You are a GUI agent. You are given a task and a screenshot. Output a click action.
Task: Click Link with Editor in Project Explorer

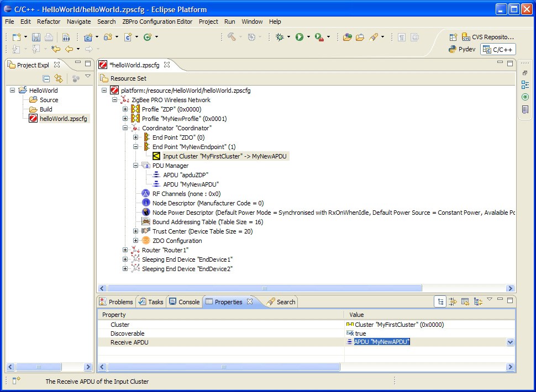pyautogui.click(x=58, y=78)
